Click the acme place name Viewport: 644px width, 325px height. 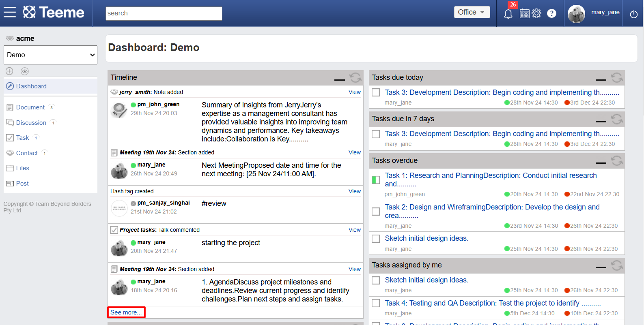tap(25, 38)
